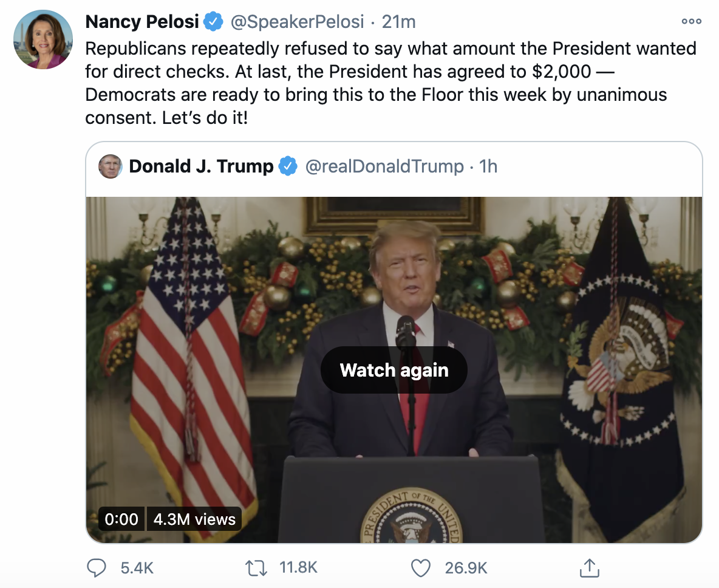The height and width of the screenshot is (588, 719).
Task: Click the reply speech bubble icon
Action: 97,568
